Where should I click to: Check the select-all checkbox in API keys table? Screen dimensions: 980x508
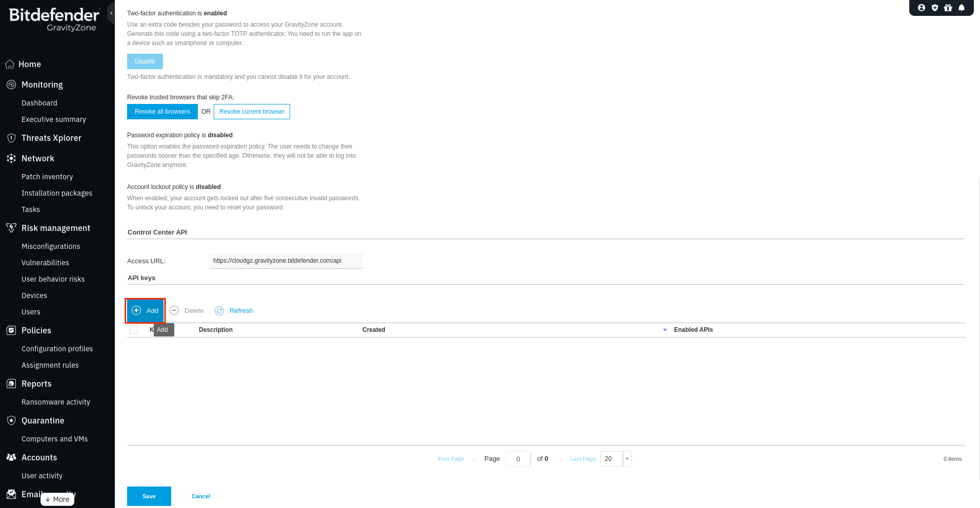point(134,330)
